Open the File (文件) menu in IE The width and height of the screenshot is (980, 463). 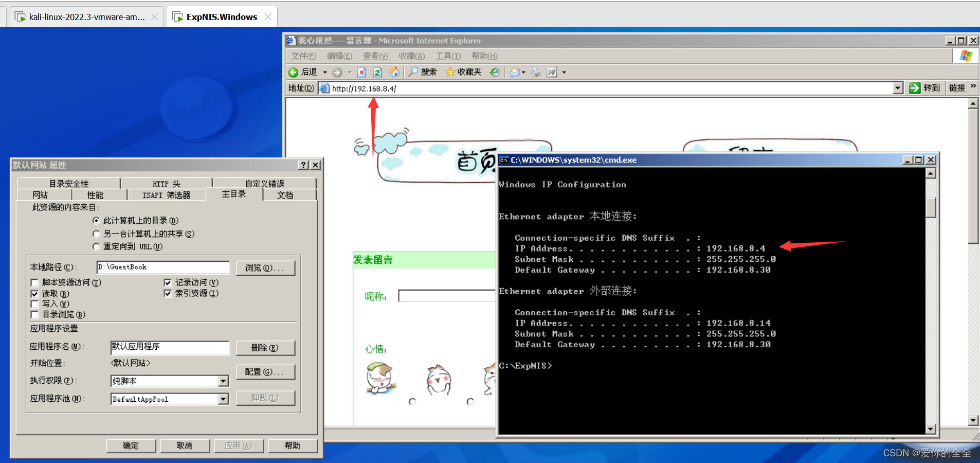click(x=303, y=56)
